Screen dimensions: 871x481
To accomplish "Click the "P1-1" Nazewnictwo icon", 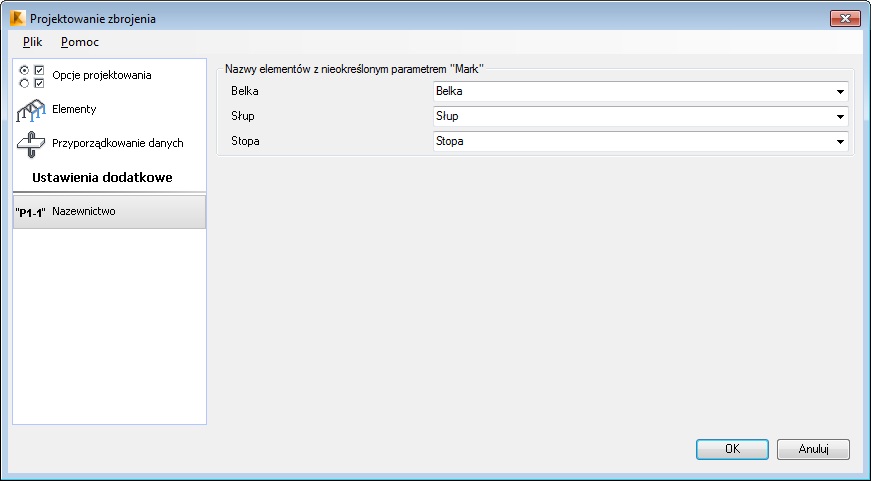I will tap(30, 212).
